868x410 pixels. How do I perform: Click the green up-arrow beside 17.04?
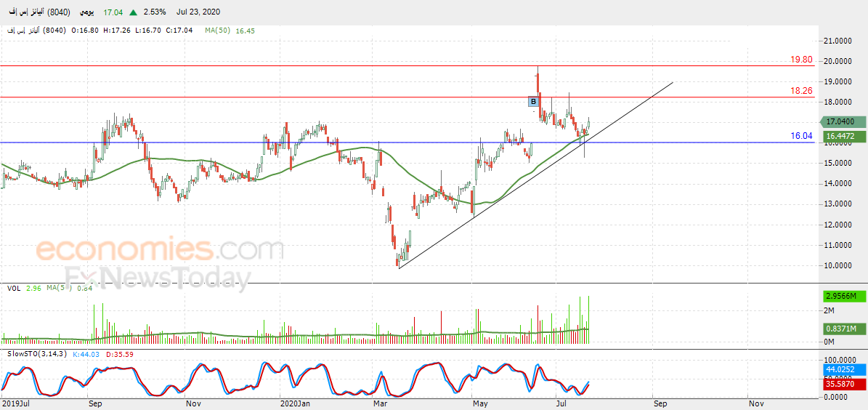coord(134,12)
